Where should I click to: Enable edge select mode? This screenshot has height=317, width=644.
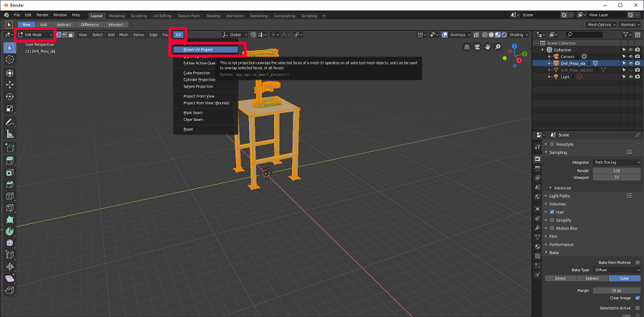pos(65,35)
